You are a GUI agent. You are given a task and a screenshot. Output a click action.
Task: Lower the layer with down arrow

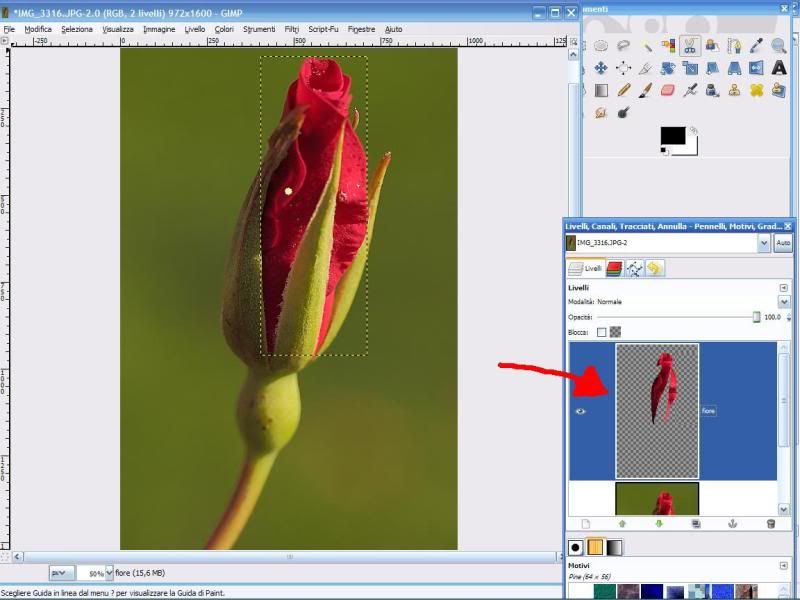point(659,524)
